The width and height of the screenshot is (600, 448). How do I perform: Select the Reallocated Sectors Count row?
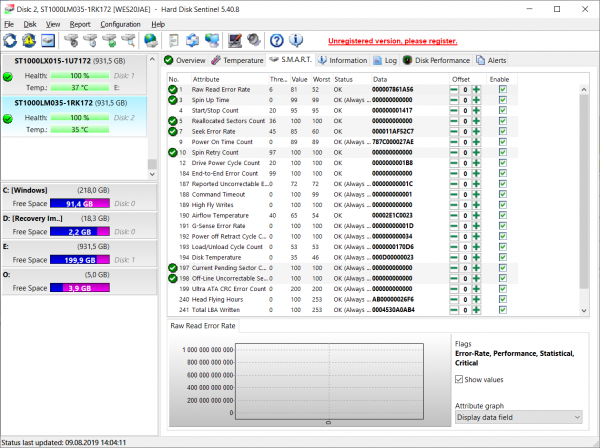coord(228,120)
